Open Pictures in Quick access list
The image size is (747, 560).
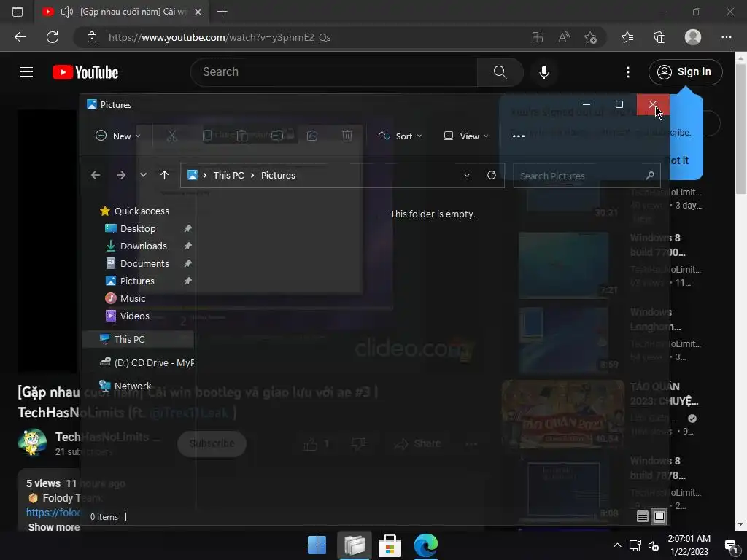click(x=137, y=281)
